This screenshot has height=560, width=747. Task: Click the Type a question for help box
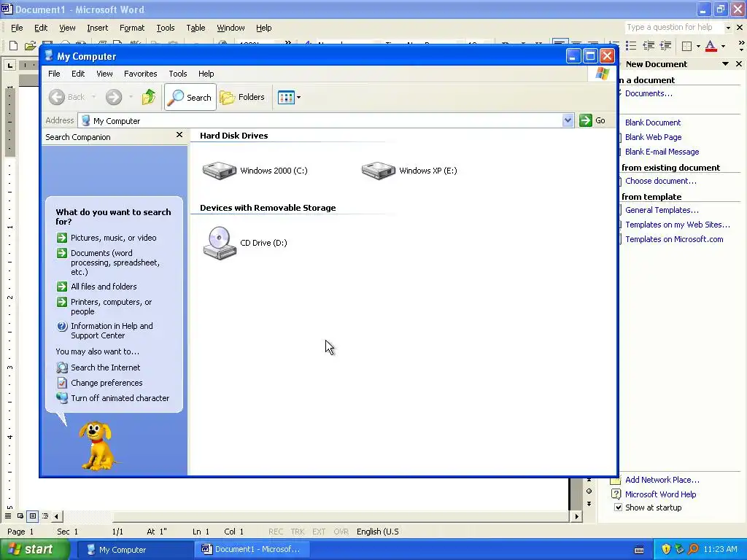point(674,28)
